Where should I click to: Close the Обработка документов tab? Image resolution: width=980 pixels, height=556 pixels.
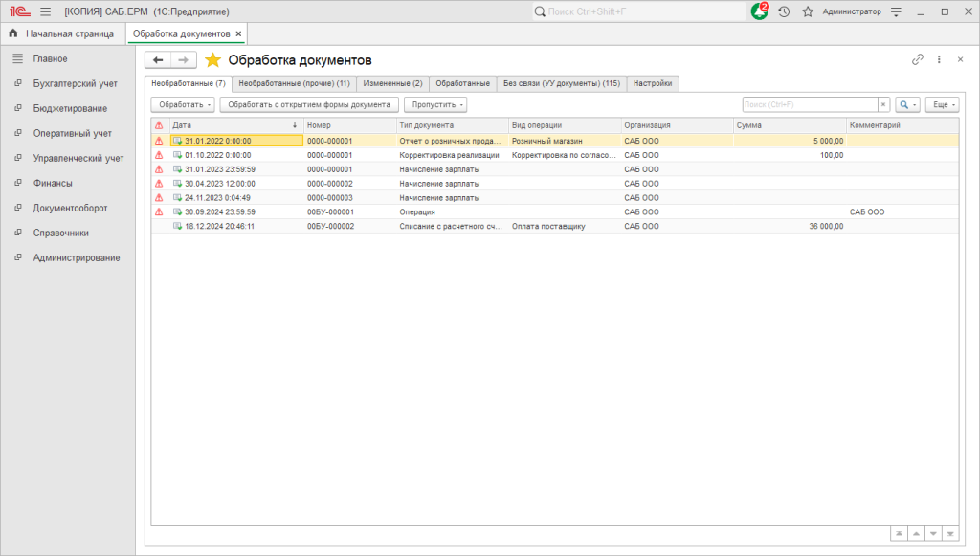(x=238, y=33)
